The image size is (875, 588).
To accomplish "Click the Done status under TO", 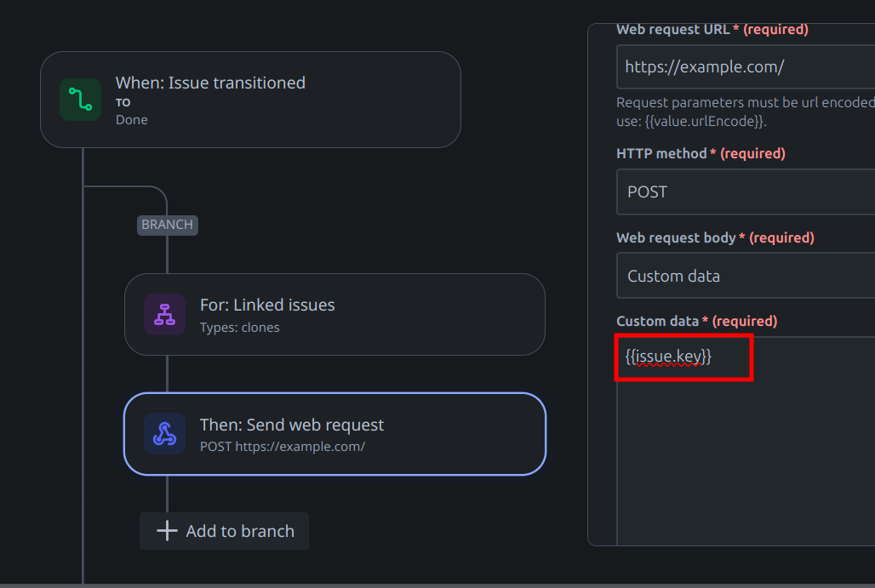I will pos(132,120).
